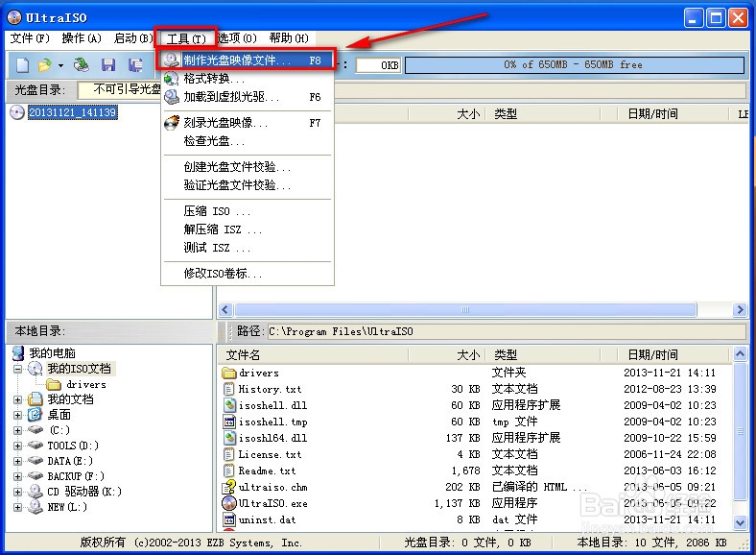
Task: Click the horizontal scrollbar thumb
Action: (x=465, y=310)
